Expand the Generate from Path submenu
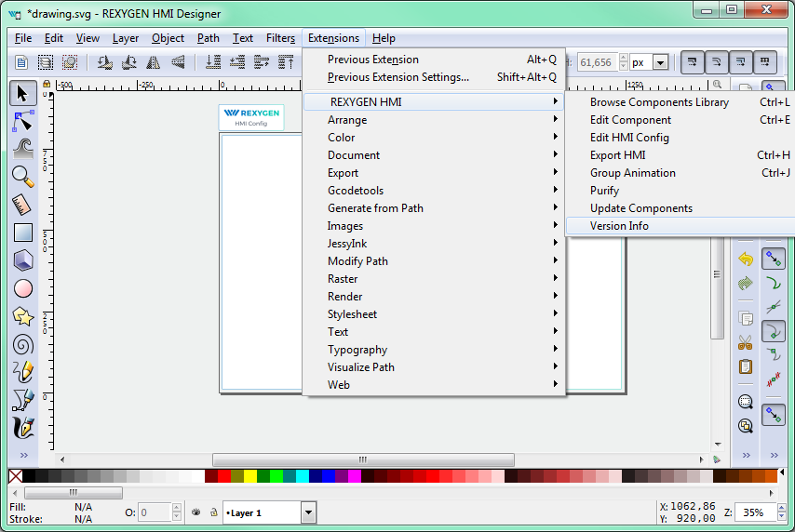The width and height of the screenshot is (795, 532). (x=434, y=208)
